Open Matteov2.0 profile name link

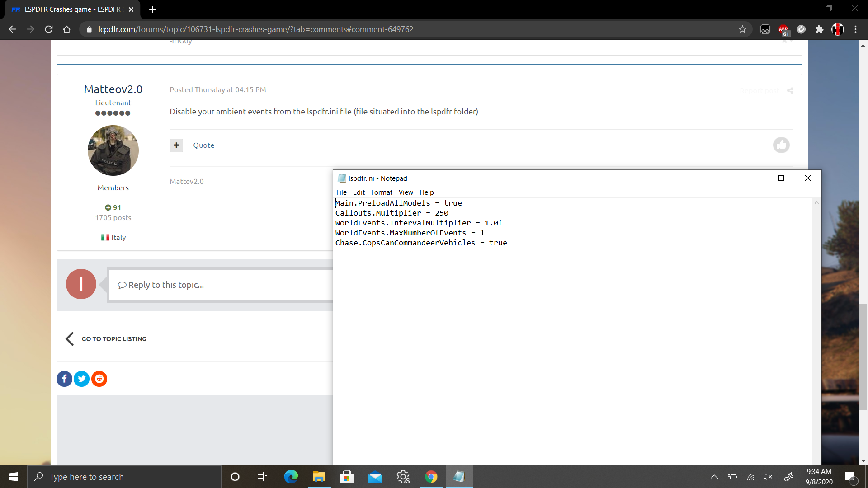tap(113, 89)
